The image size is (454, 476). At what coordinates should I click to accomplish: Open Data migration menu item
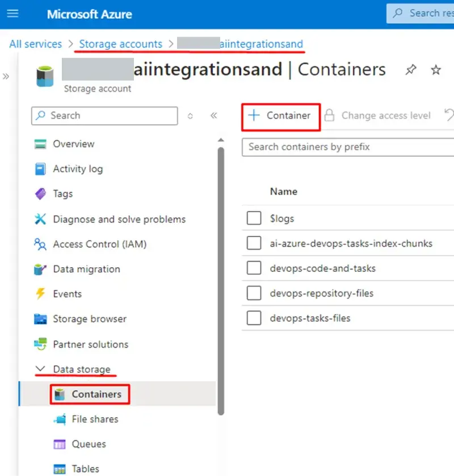pyautogui.click(x=87, y=269)
